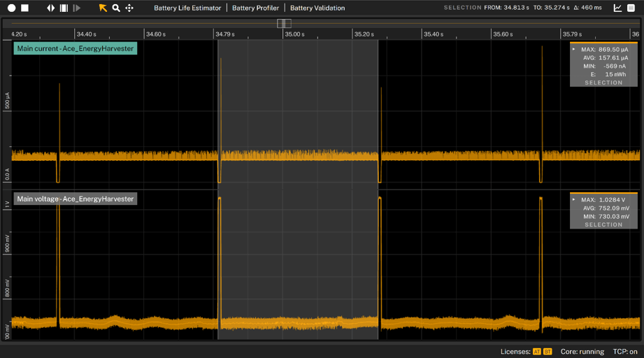Click the 35.60 s mark on the time ruler
The width and height of the screenshot is (644, 358).
click(x=503, y=34)
